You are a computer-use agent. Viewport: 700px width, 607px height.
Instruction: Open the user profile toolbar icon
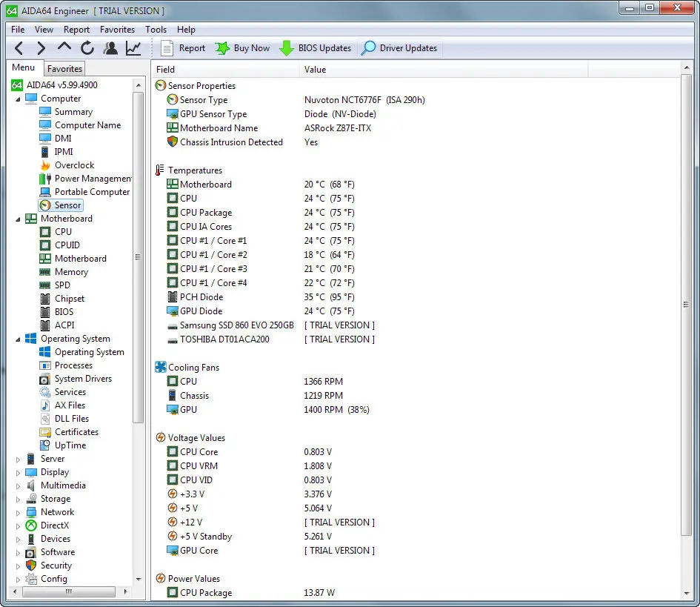[110, 47]
